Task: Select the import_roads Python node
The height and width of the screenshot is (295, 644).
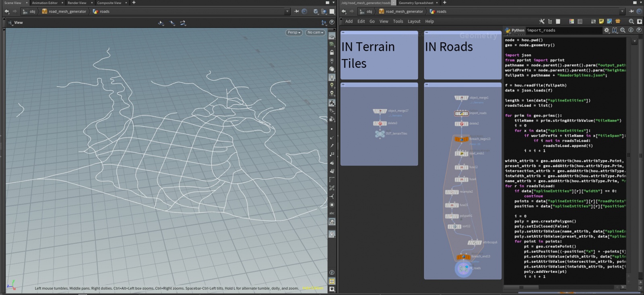Action: [x=462, y=113]
